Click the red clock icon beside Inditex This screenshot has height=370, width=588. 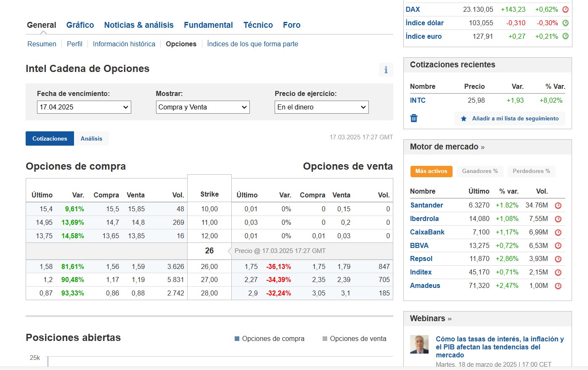pyautogui.click(x=558, y=272)
